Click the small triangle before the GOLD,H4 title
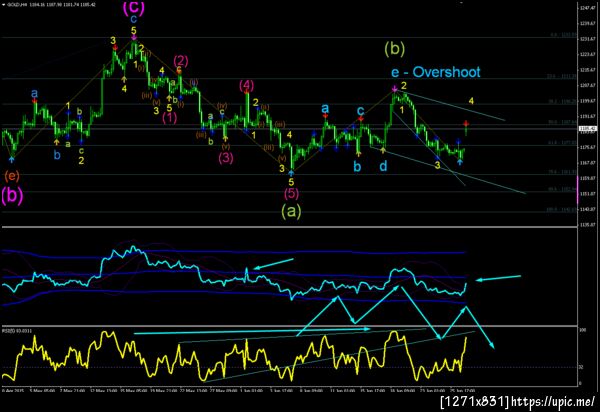 (x=3, y=5)
